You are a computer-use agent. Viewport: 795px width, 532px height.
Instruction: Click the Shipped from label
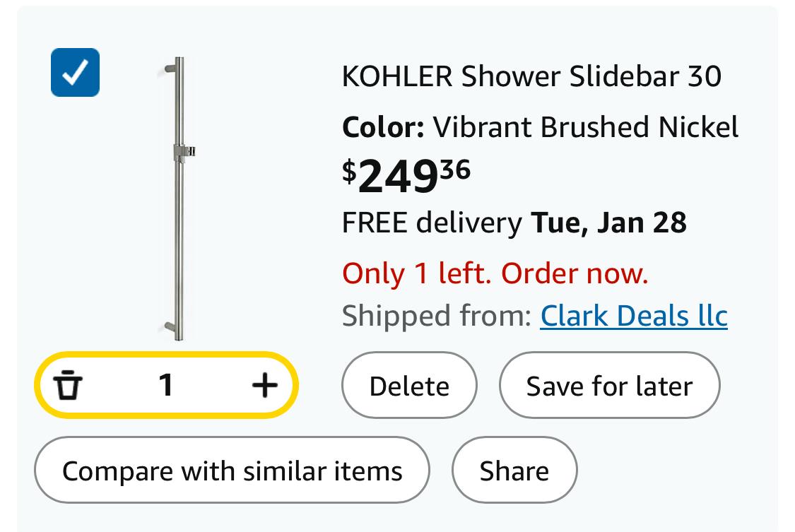click(436, 316)
